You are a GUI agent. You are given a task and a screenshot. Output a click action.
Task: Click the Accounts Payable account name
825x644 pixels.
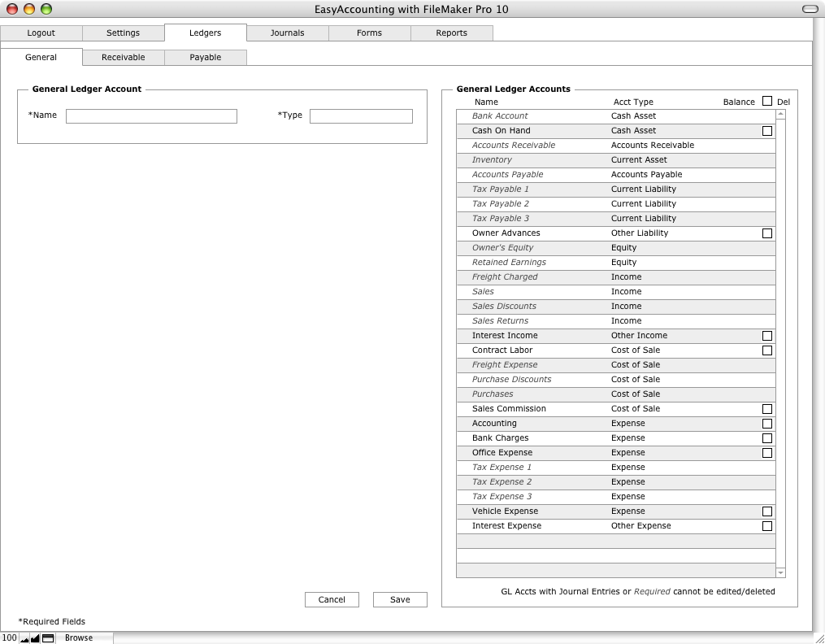tap(508, 175)
